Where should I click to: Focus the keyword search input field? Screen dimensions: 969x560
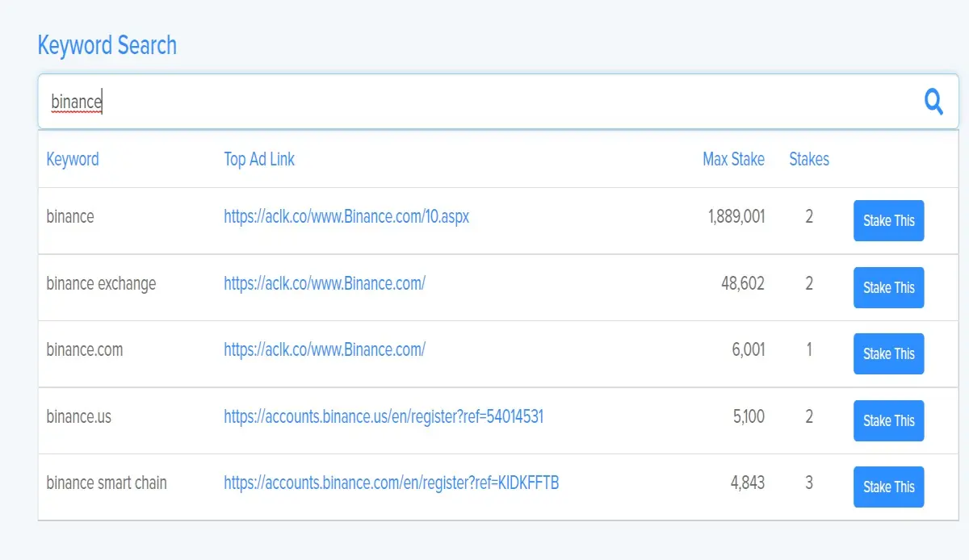[x=497, y=102]
